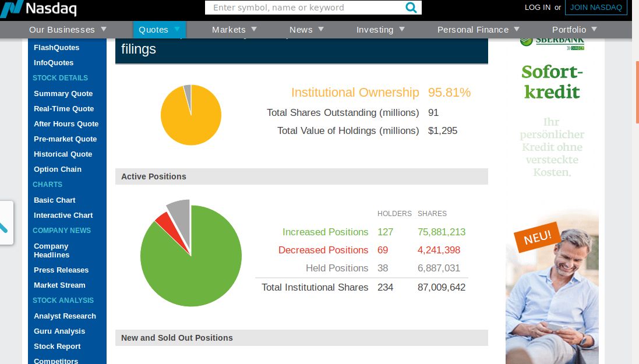This screenshot has height=364, width=639.
Task: Open the Investing menu
Action: pyautogui.click(x=375, y=30)
